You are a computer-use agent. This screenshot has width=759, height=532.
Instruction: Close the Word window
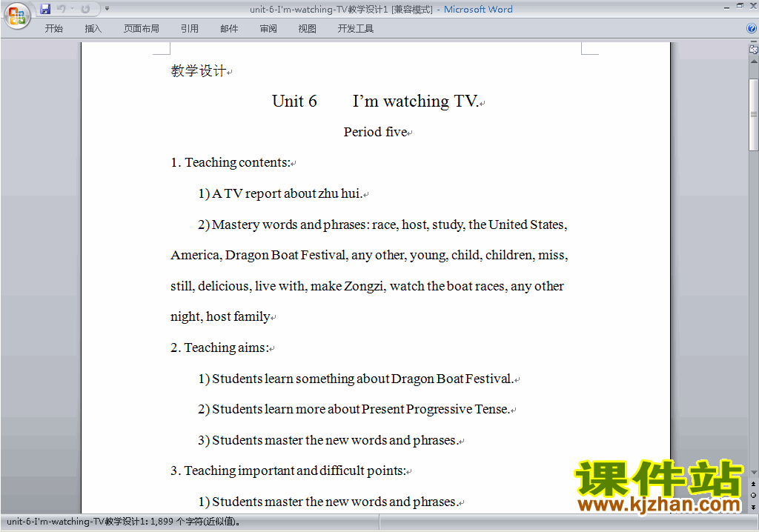753,6
